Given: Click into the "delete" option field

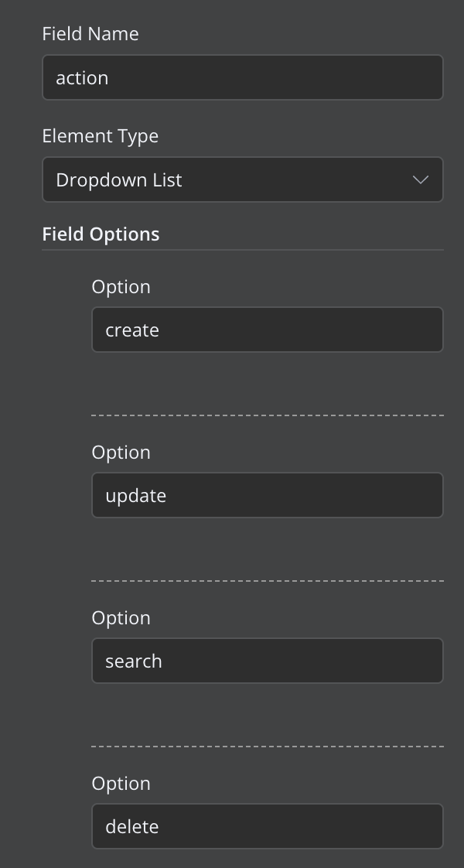Looking at the screenshot, I should 267,826.
